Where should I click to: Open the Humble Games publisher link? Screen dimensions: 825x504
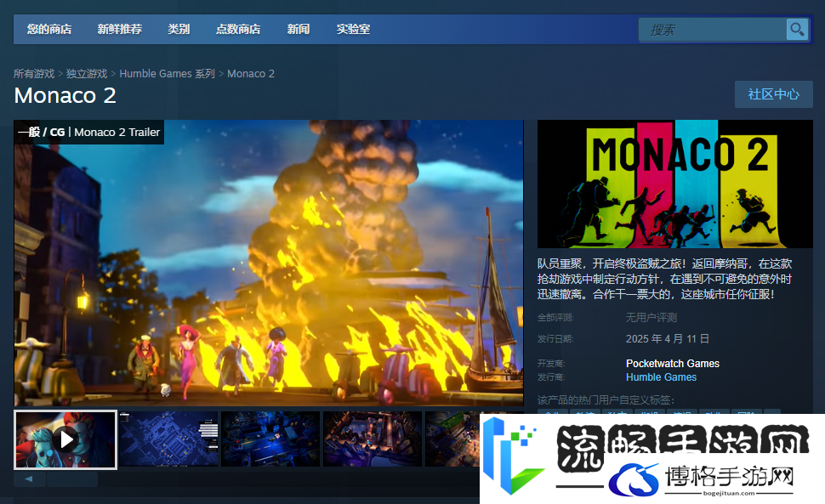662,377
